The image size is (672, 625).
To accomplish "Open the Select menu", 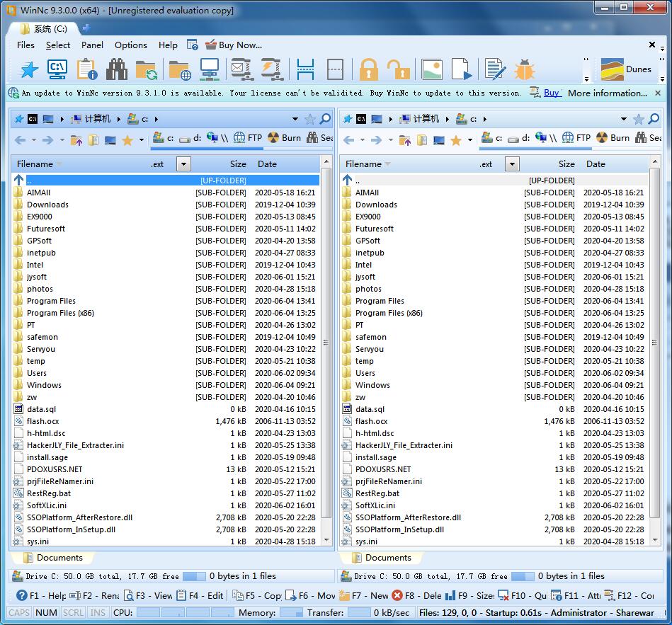I will (58, 45).
